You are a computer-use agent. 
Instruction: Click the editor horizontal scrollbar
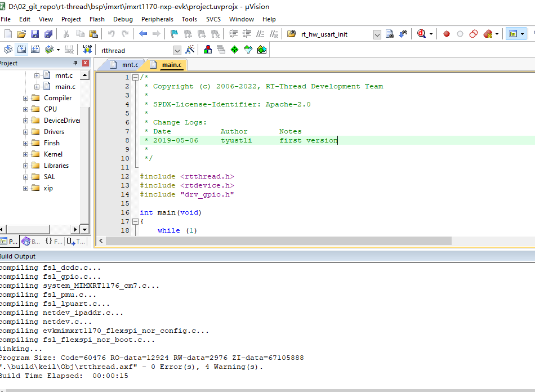[x=279, y=240]
